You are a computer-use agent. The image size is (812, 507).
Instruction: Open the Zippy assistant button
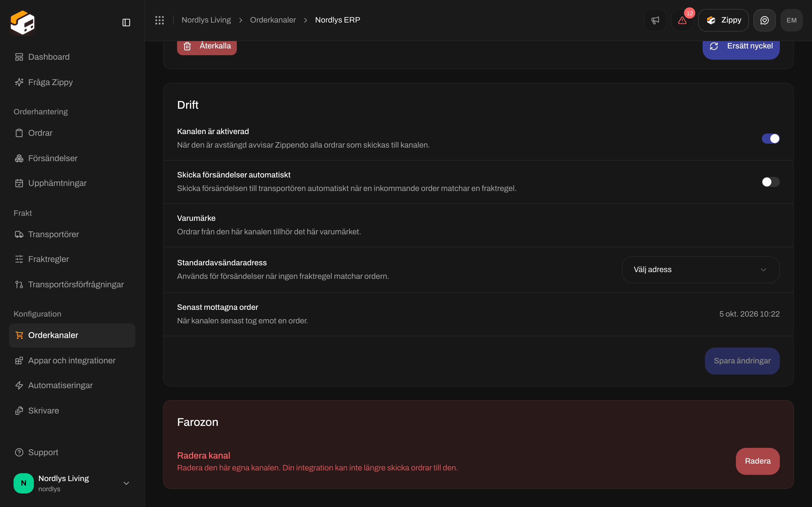(723, 20)
